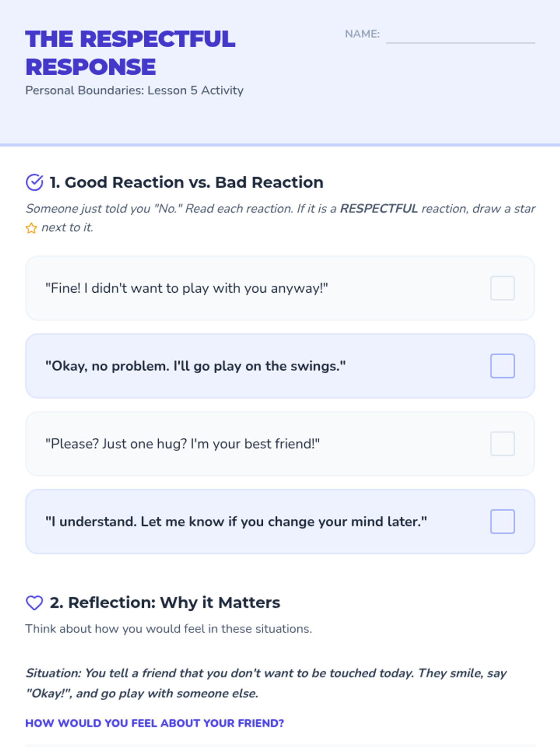The image size is (560, 747).
Task: Check the box for "Okay, no problem" reaction
Action: (x=503, y=366)
